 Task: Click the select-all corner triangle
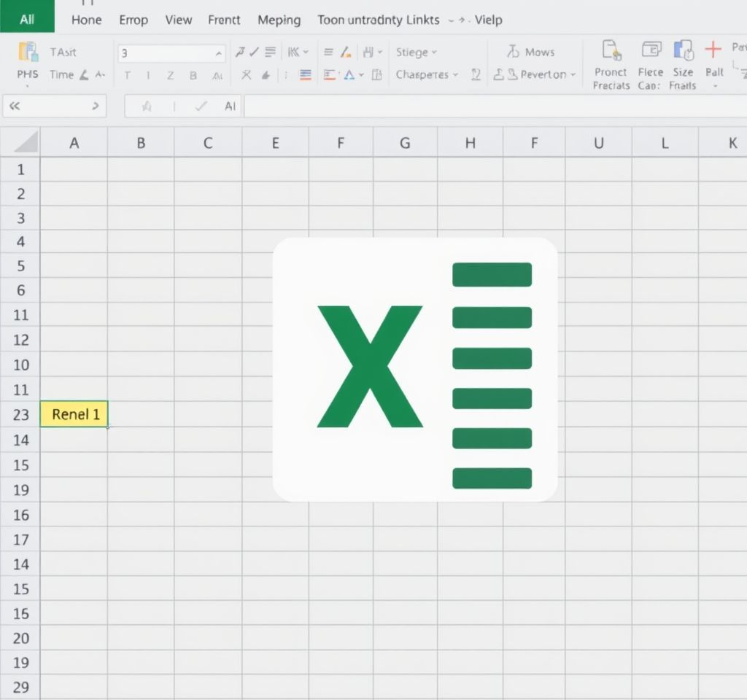pos(26,142)
